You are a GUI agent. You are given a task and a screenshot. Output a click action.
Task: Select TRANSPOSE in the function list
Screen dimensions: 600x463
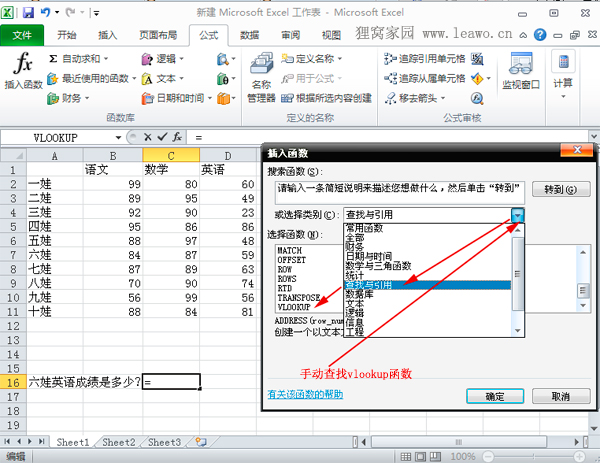point(298,298)
